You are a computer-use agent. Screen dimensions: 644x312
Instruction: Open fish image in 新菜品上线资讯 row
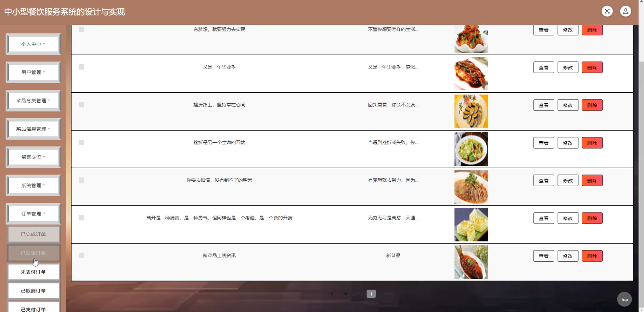[x=471, y=262]
